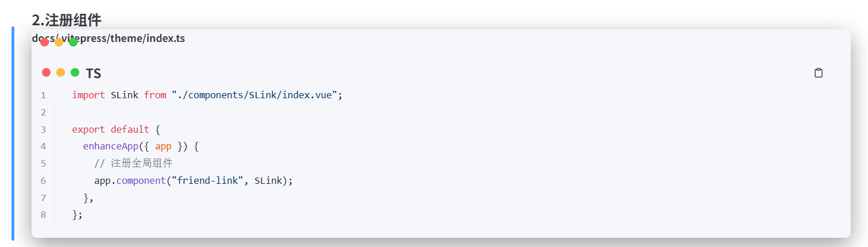This screenshot has height=247, width=868.
Task: Select line number 8 in the gutter
Action: coord(43,215)
